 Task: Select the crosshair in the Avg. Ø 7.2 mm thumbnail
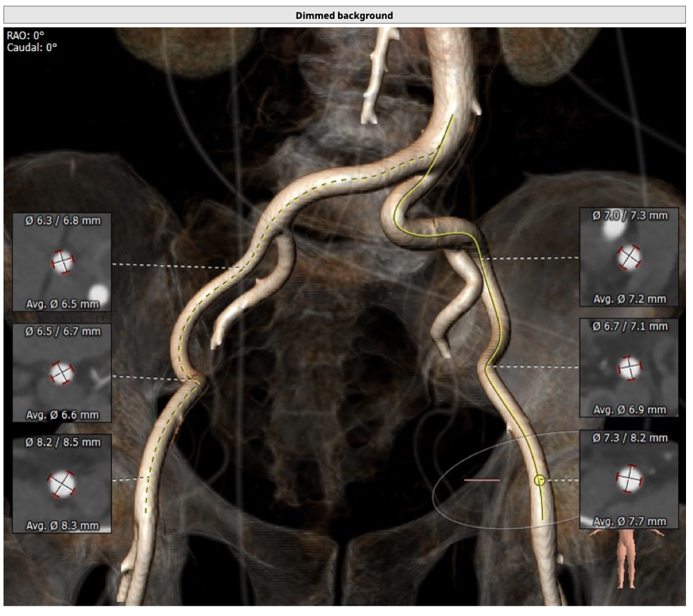pos(629,258)
